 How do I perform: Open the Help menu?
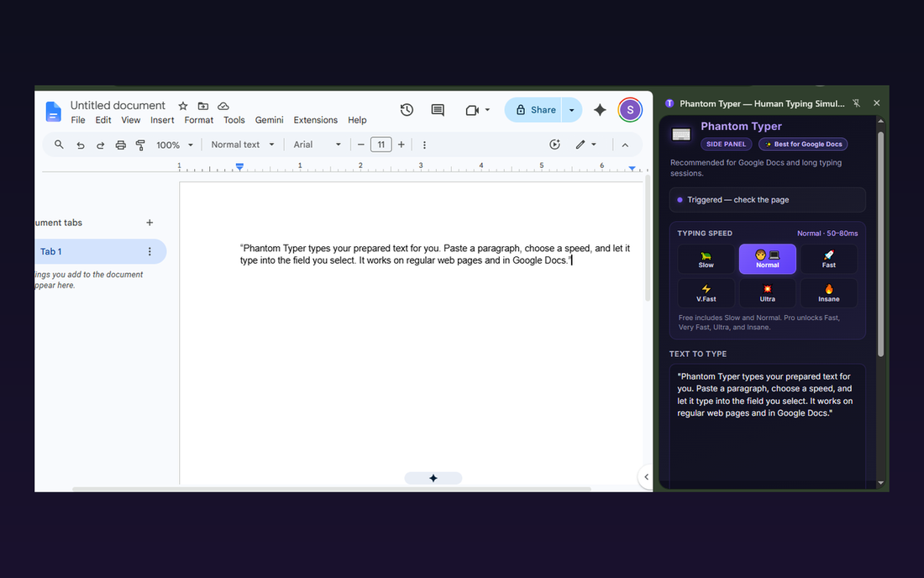pyautogui.click(x=357, y=120)
